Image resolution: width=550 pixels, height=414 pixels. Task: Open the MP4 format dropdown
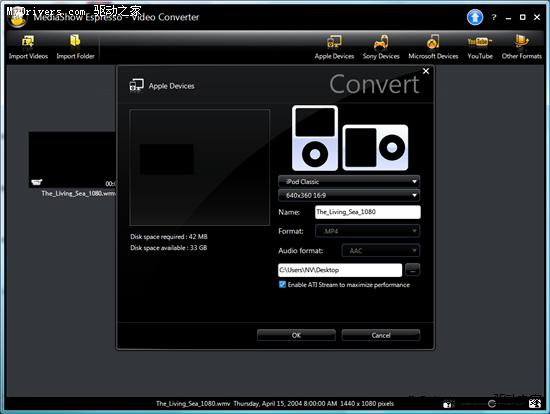coord(367,231)
